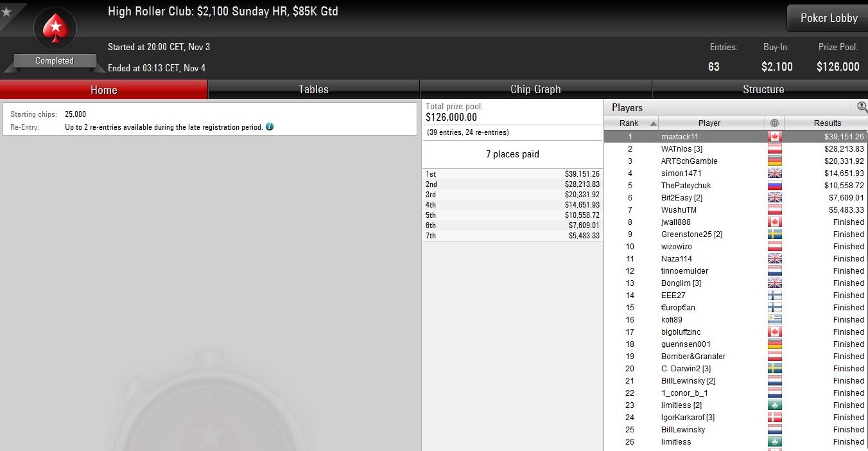This screenshot has width=868, height=451.
Task: Click the Canadian flag beside maxtack11
Action: click(x=774, y=137)
